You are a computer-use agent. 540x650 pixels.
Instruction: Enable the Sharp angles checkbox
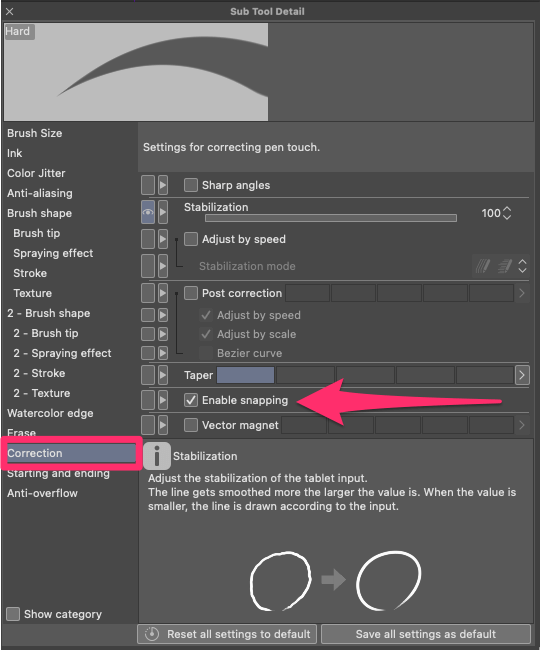click(x=191, y=185)
